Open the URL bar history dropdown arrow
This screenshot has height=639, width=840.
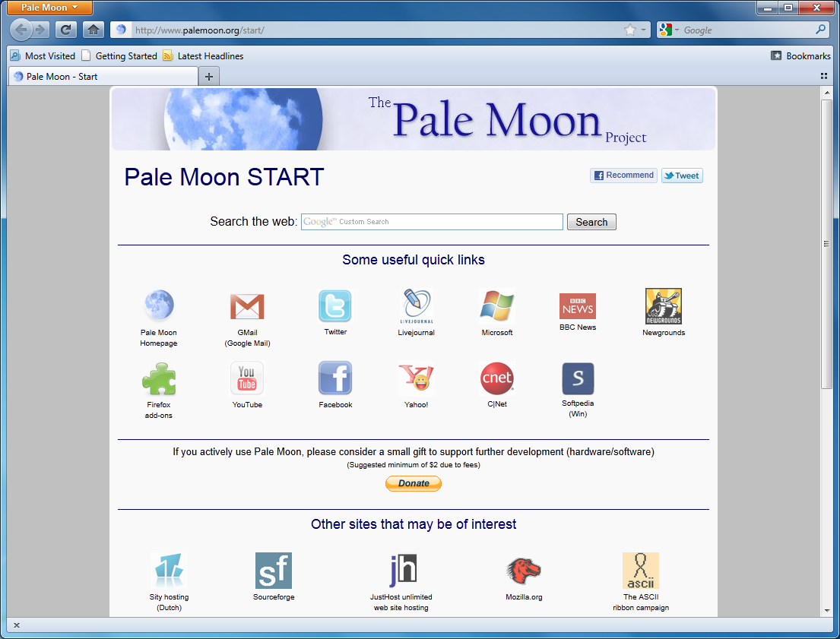point(643,30)
